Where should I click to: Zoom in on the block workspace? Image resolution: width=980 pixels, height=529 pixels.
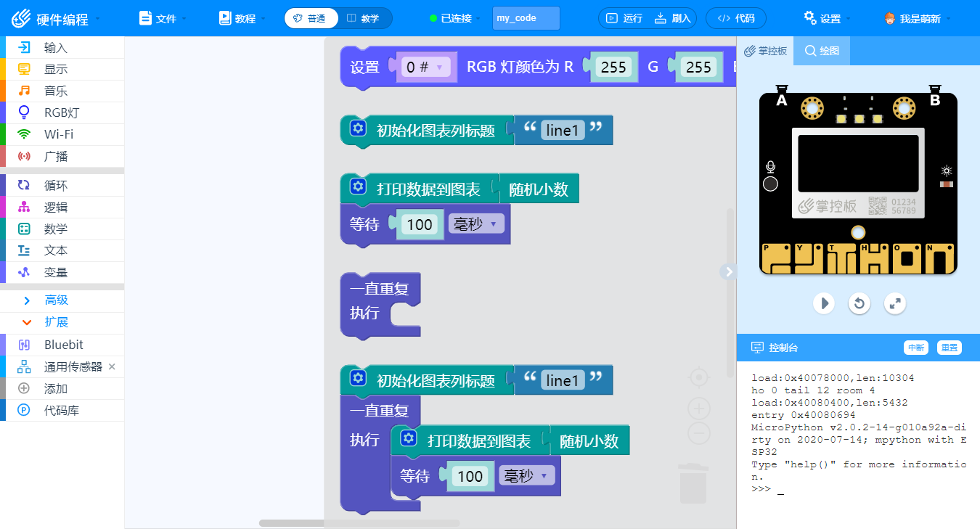(x=698, y=409)
